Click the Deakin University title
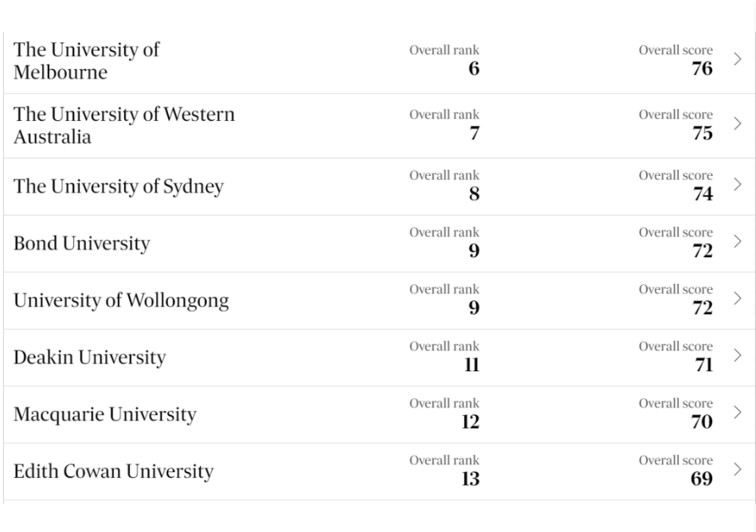 90,358
